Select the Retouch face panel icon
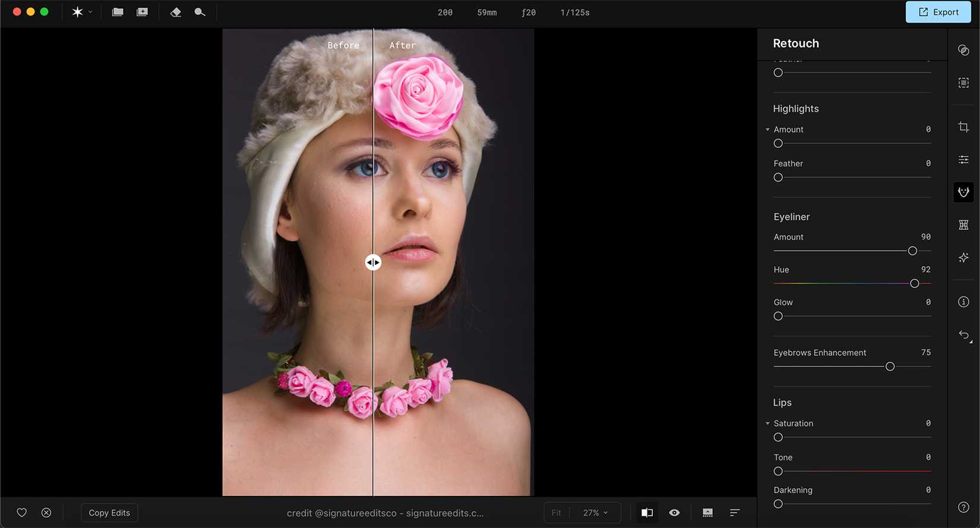Viewport: 980px width, 528px height. click(x=963, y=192)
